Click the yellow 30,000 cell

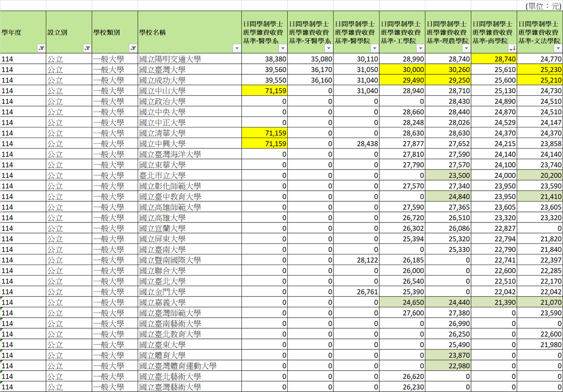(x=402, y=69)
